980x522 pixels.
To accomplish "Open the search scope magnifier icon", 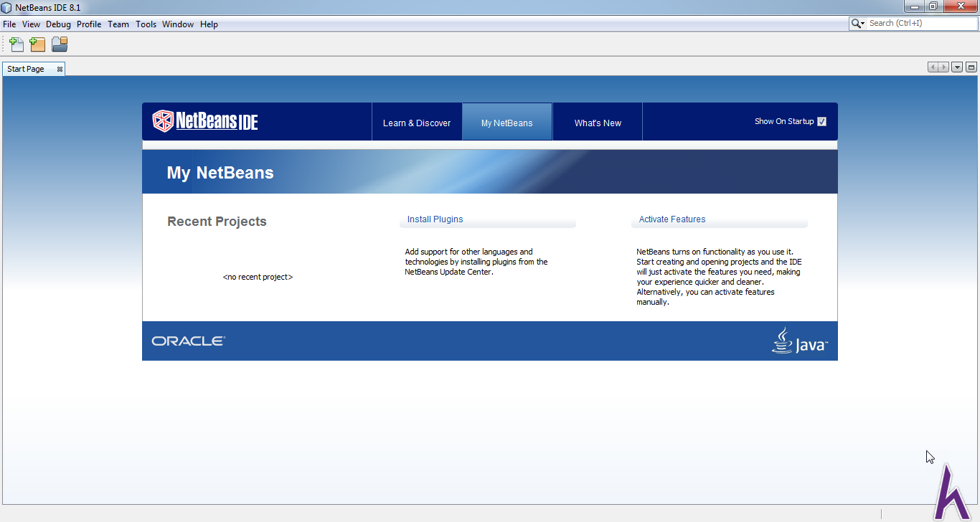I will [858, 22].
